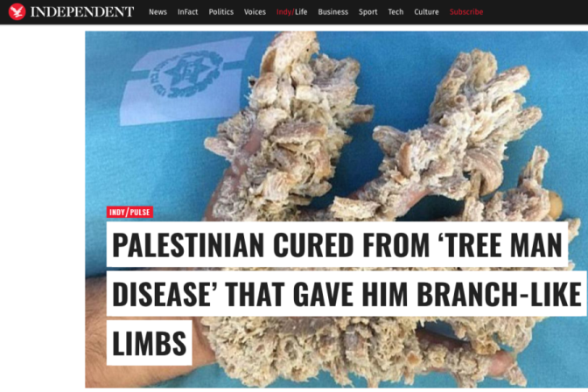Click headline line 'Disease that gave him branch-like'

[346, 294]
